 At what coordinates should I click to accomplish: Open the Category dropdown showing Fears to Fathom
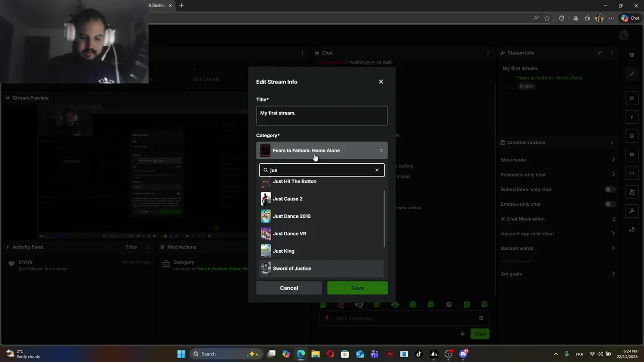tap(321, 150)
